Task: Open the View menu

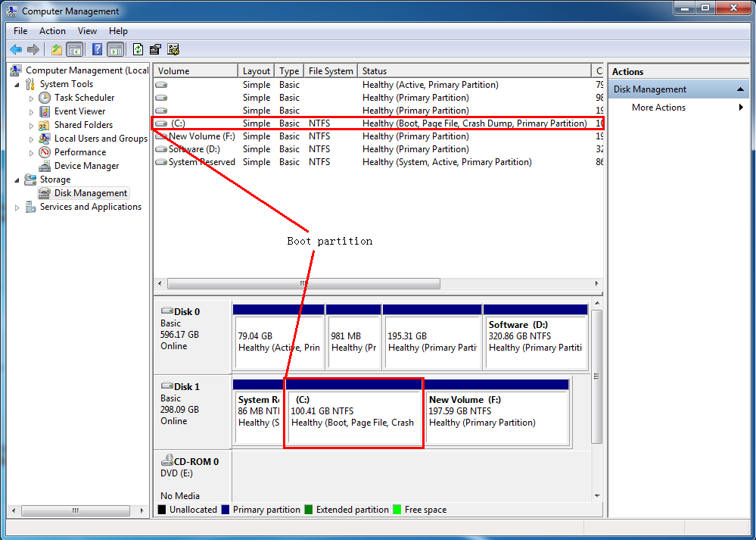Action: coord(87,31)
